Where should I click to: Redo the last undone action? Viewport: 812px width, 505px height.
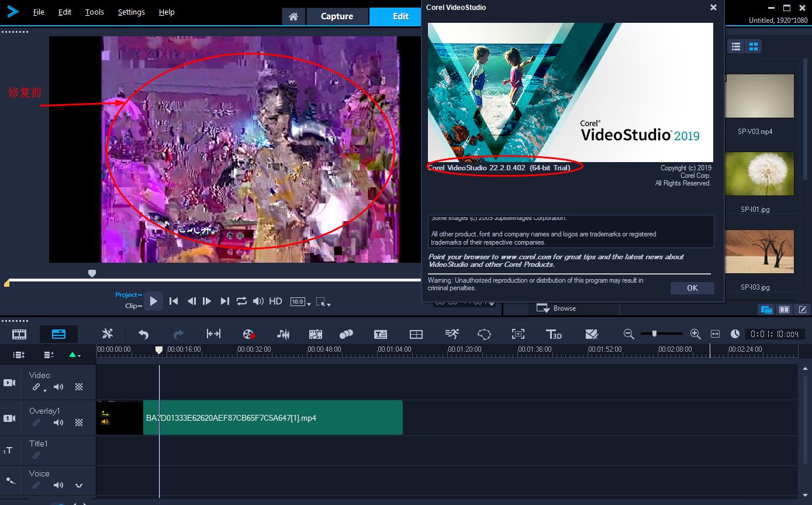click(178, 334)
